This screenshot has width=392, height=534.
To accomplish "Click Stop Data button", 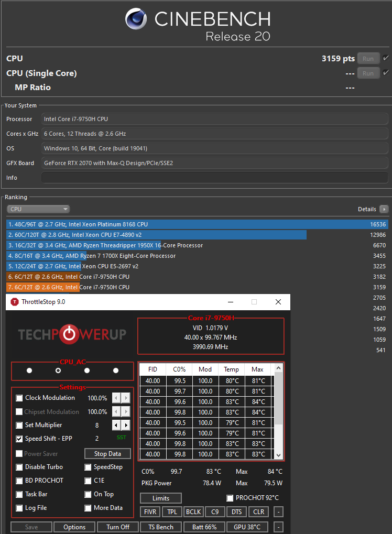I will point(107,454).
